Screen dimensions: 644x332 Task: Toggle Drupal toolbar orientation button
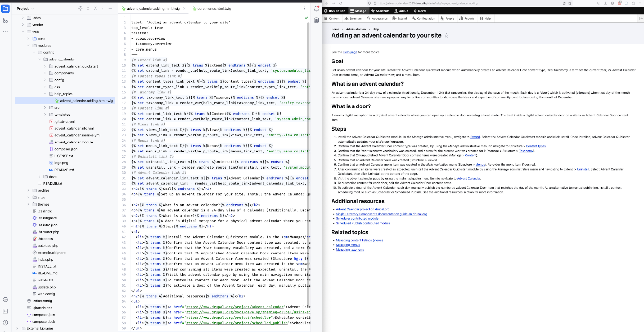pos(641,18)
